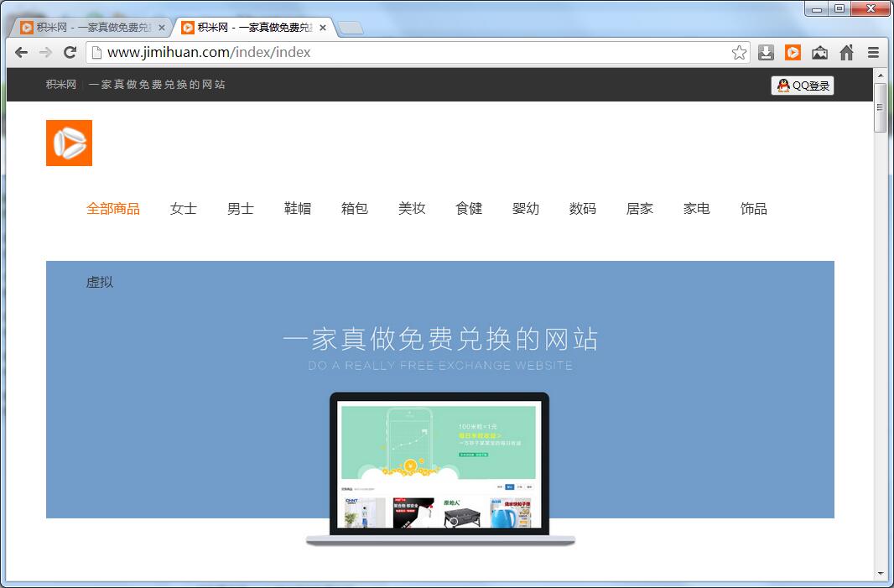Click the browser back arrow

(22, 52)
